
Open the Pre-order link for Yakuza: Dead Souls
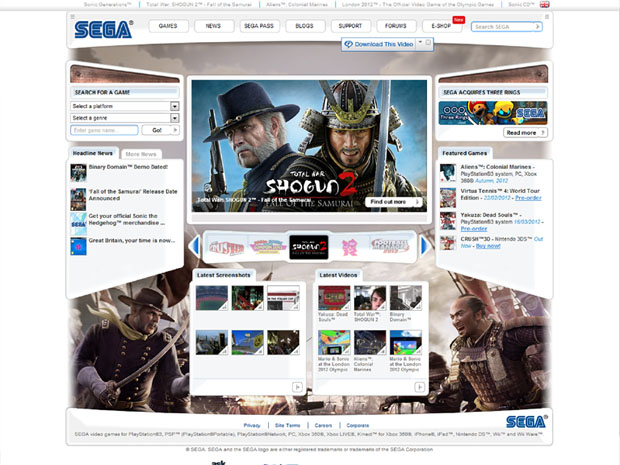pos(474,229)
